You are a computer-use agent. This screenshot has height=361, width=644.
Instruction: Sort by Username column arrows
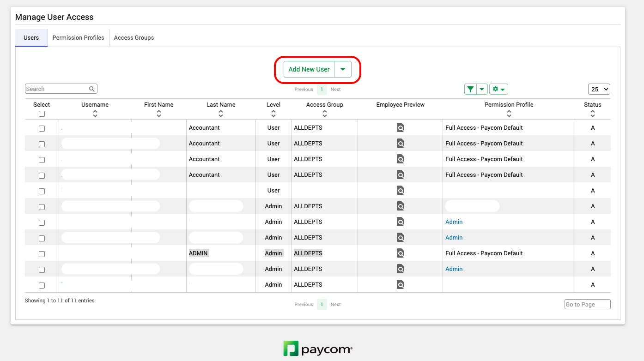pos(95,113)
